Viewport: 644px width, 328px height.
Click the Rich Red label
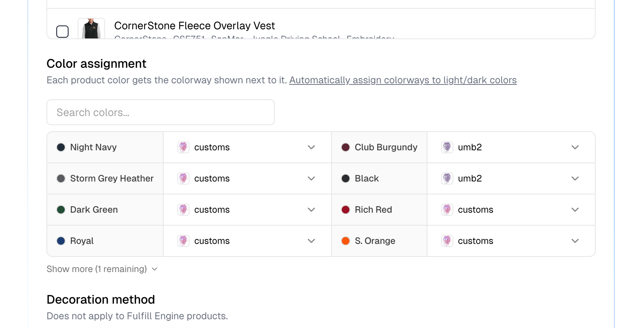click(373, 210)
